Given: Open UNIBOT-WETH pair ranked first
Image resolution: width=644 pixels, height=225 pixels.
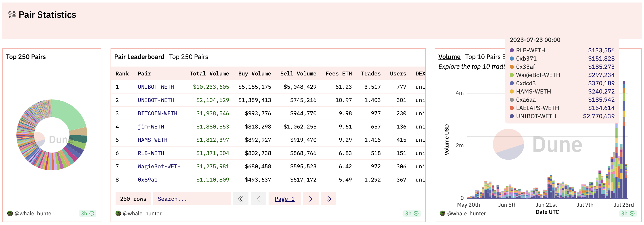Looking at the screenshot, I should pos(156,87).
